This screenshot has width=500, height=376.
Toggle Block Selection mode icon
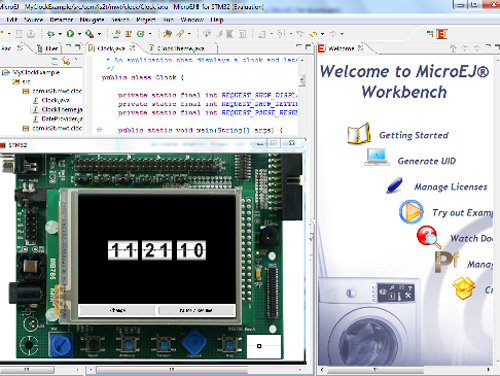(230, 34)
